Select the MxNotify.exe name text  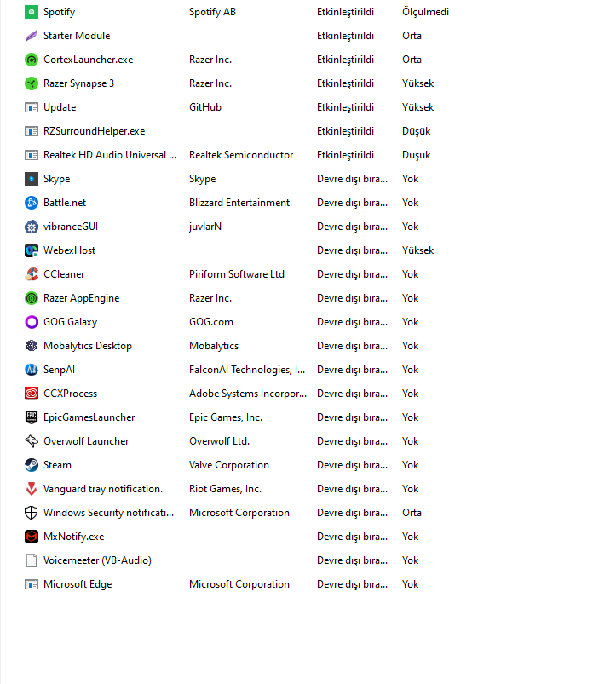(74, 537)
